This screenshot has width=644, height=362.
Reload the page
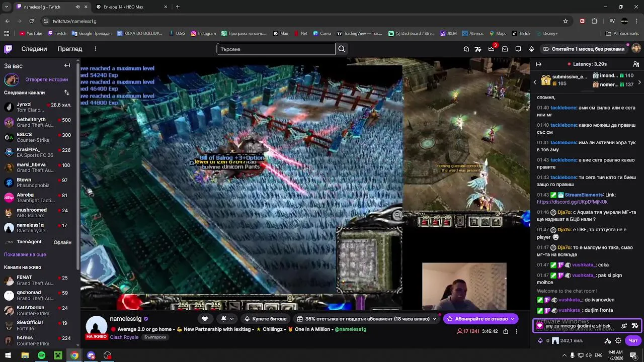(x=31, y=21)
